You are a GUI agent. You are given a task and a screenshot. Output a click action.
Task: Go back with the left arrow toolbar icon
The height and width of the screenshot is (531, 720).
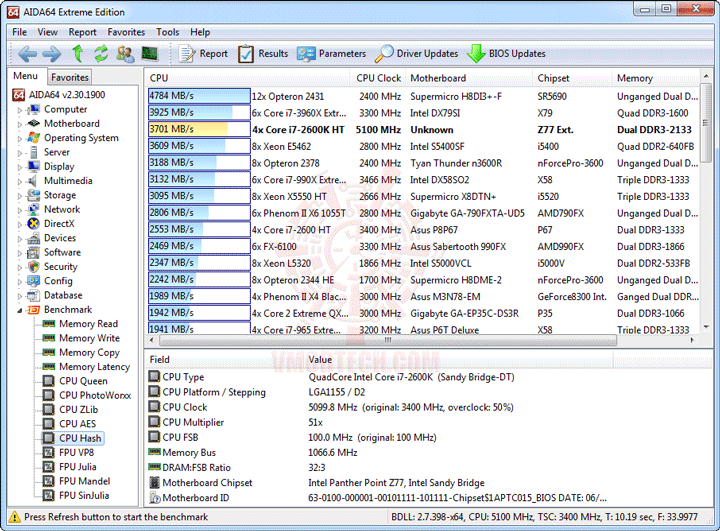click(27, 54)
